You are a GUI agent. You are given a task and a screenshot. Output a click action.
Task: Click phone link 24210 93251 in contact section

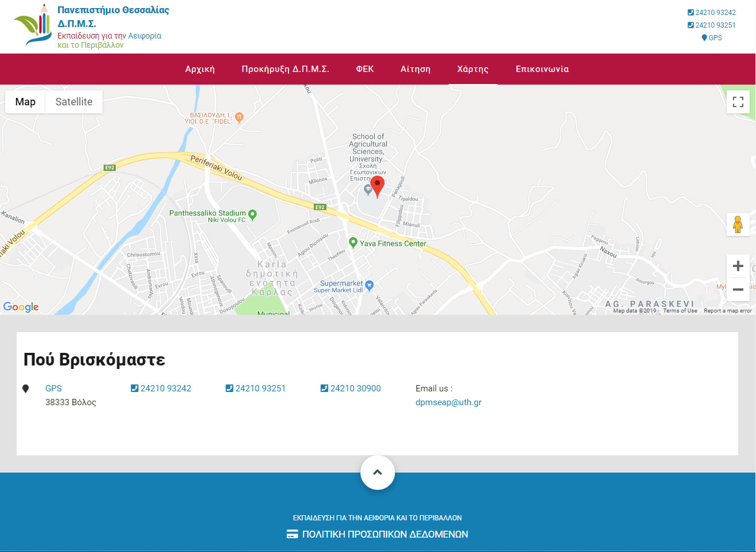256,389
